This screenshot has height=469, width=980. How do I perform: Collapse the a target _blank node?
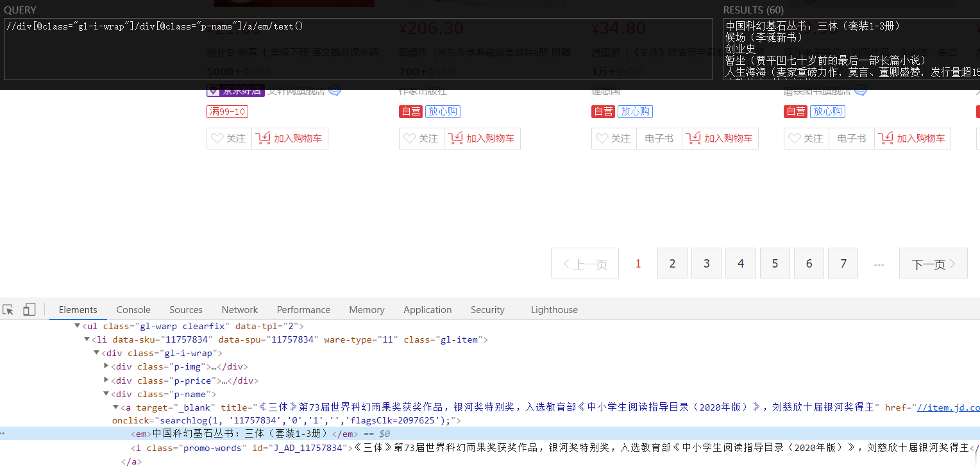pos(116,407)
